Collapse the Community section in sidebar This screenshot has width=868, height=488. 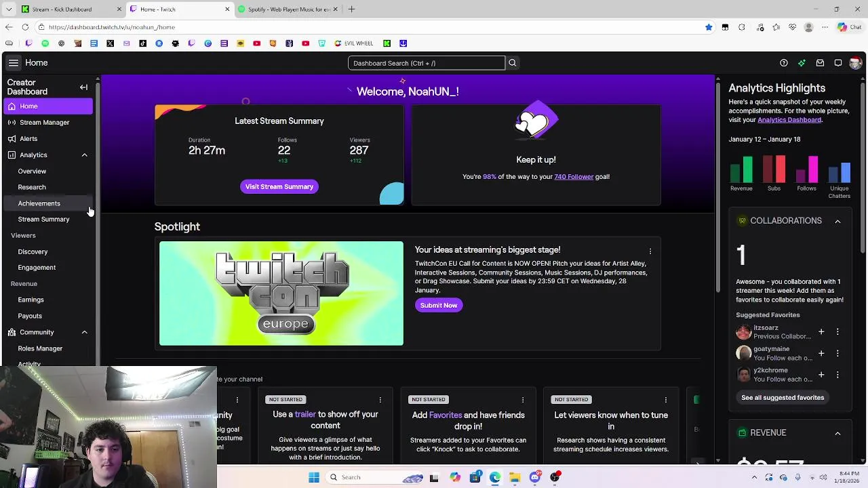[x=85, y=332]
